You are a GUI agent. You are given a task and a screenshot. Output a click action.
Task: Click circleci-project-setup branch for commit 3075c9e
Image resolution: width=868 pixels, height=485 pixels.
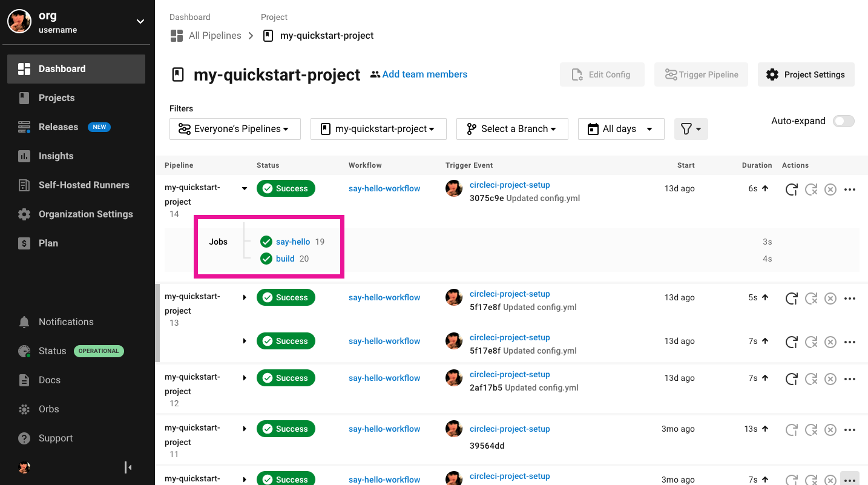(x=510, y=185)
